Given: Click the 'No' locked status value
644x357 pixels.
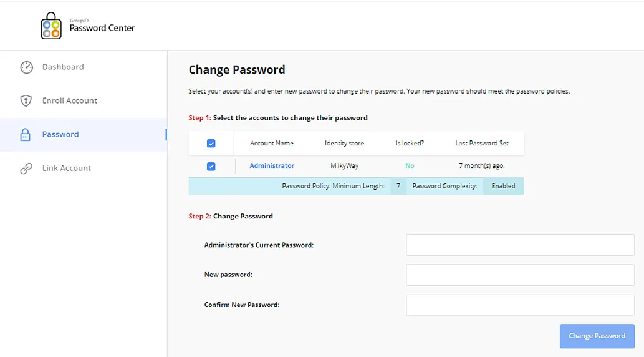Looking at the screenshot, I should click(x=410, y=166).
